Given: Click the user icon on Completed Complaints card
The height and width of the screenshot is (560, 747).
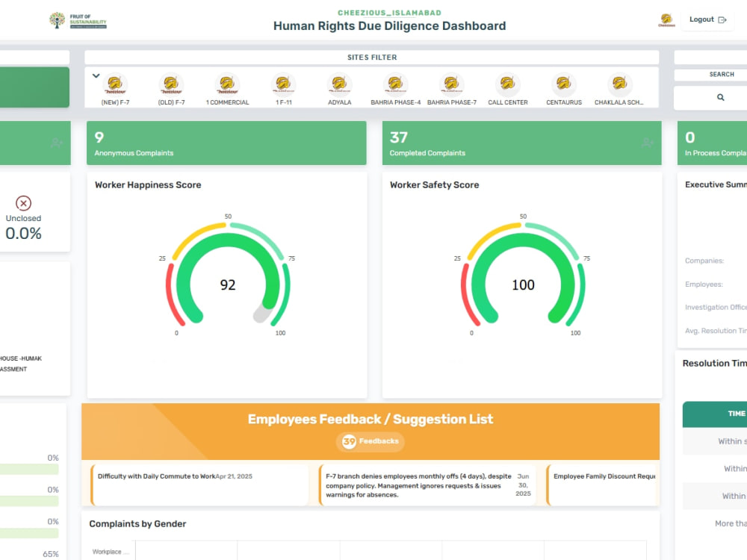Looking at the screenshot, I should click(x=647, y=143).
